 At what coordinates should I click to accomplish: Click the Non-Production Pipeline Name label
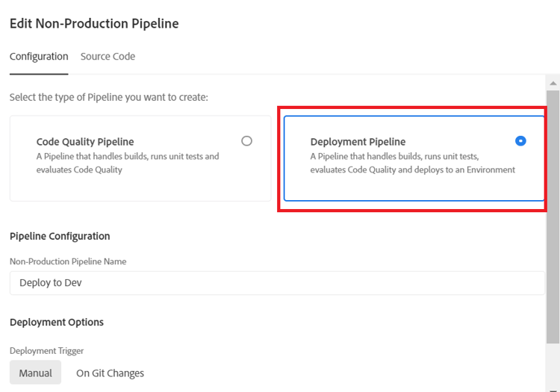(x=68, y=261)
